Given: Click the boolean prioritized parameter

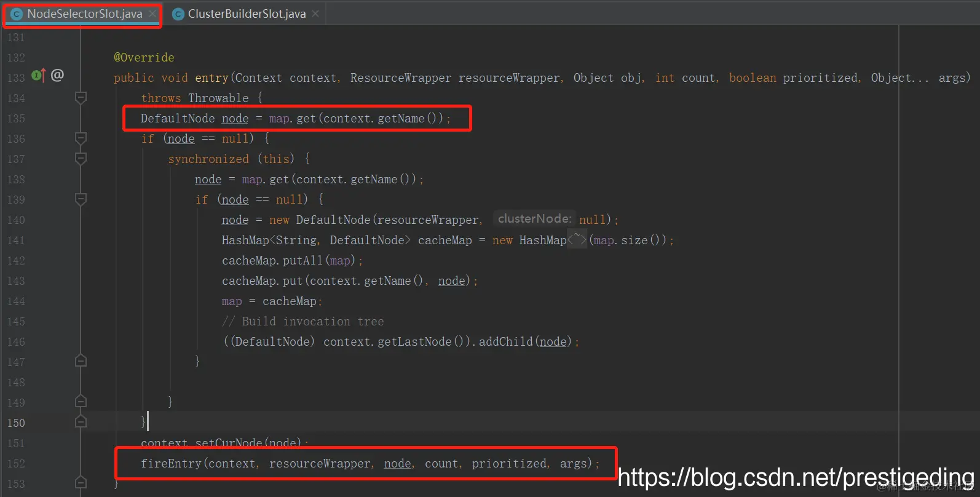Looking at the screenshot, I should (794, 78).
